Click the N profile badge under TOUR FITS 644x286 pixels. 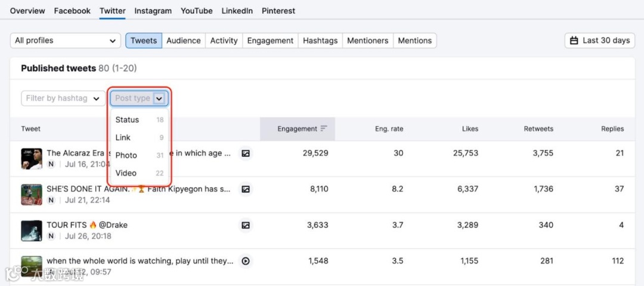coord(51,236)
